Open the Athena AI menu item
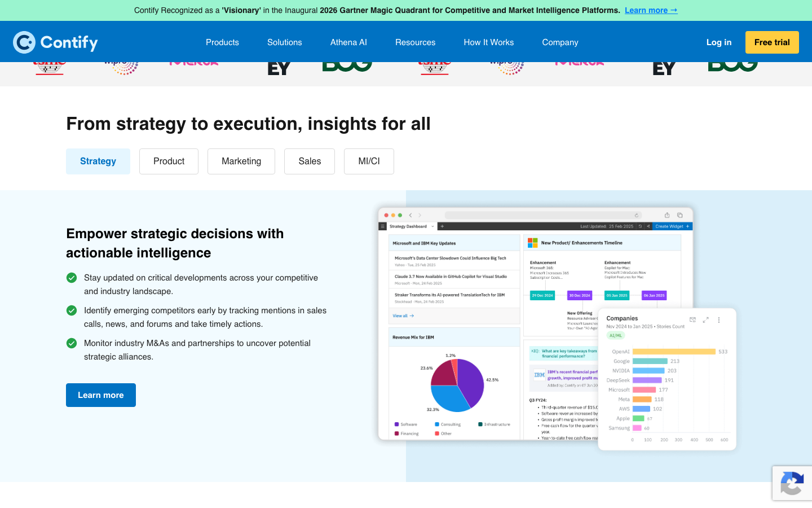 point(348,42)
